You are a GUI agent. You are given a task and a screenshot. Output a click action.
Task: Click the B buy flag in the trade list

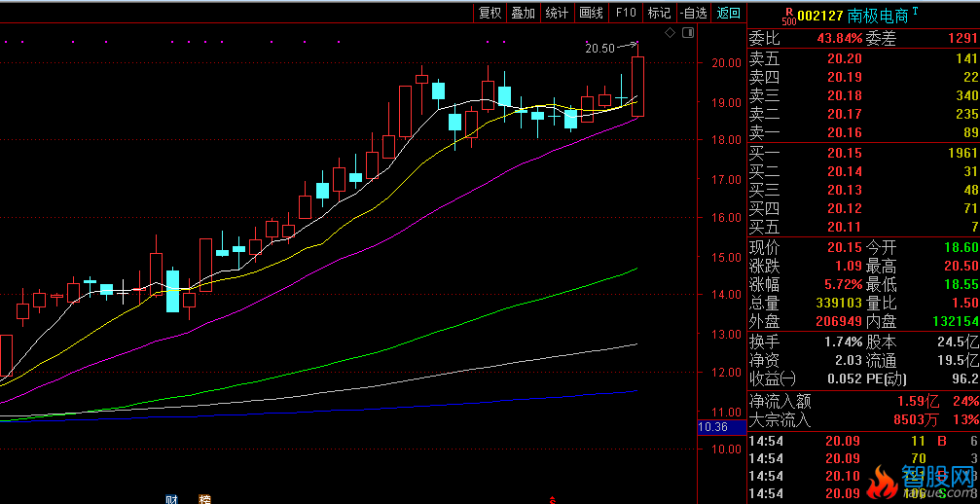tap(940, 441)
